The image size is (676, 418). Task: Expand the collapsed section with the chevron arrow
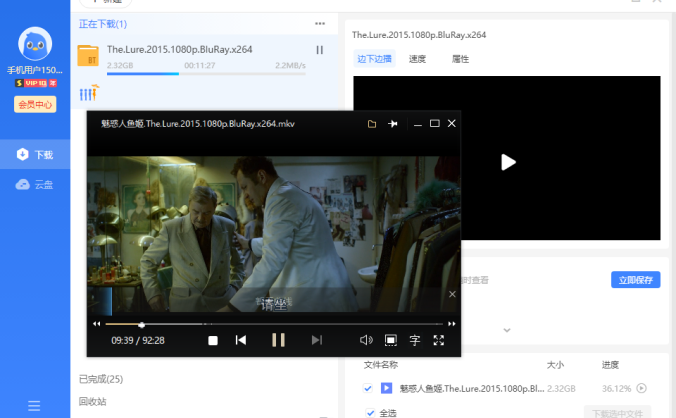coord(506,330)
